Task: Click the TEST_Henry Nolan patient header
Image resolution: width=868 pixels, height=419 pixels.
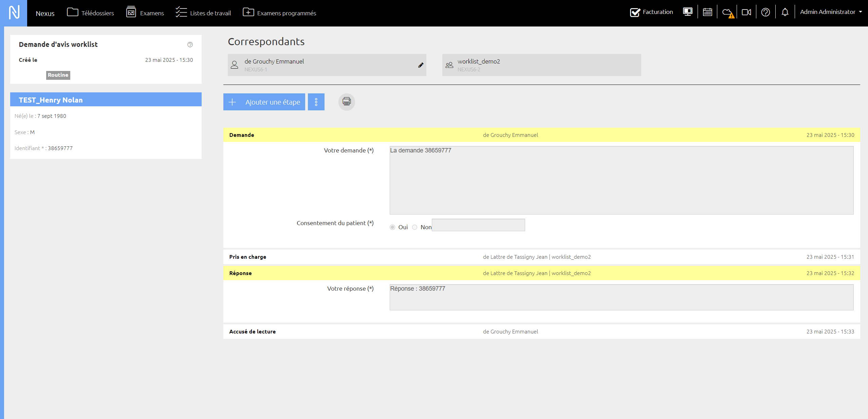Action: click(x=106, y=100)
